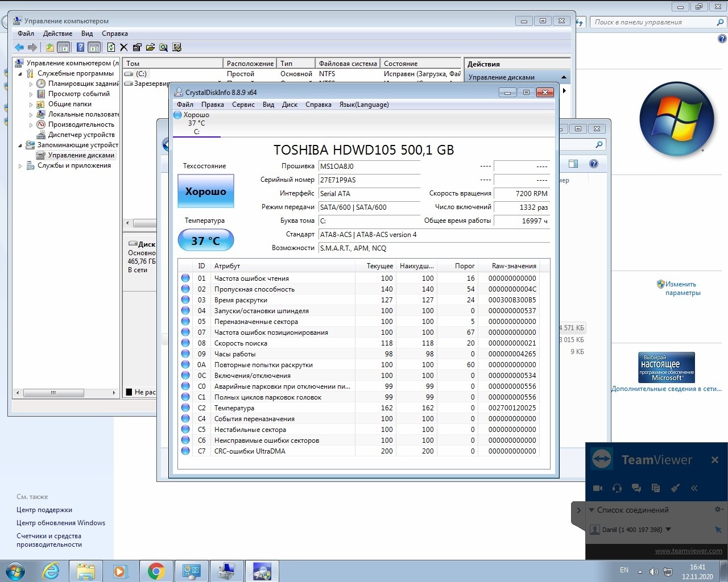Click TeamViewer whiteboard brush icon
The image size is (728, 582).
click(675, 488)
